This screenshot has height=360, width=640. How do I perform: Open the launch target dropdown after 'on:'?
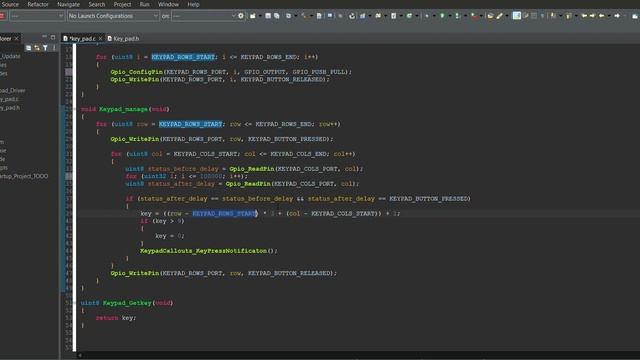204,16
